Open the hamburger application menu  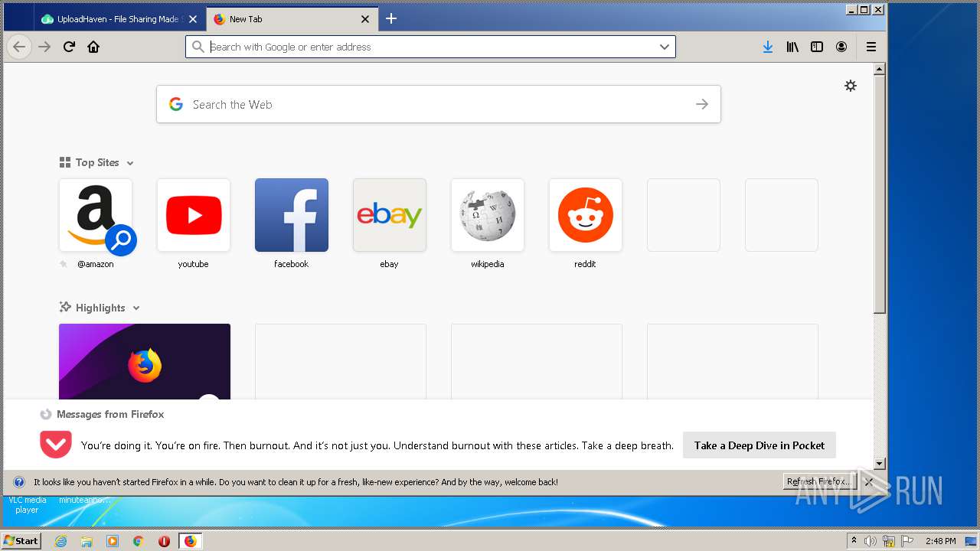pos(871,47)
